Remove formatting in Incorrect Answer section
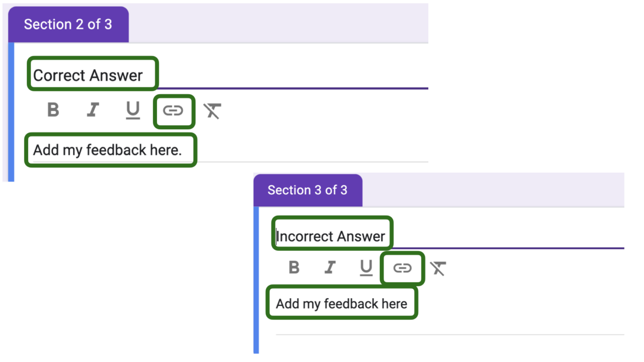Image resolution: width=644 pixels, height=362 pixels. tap(438, 268)
